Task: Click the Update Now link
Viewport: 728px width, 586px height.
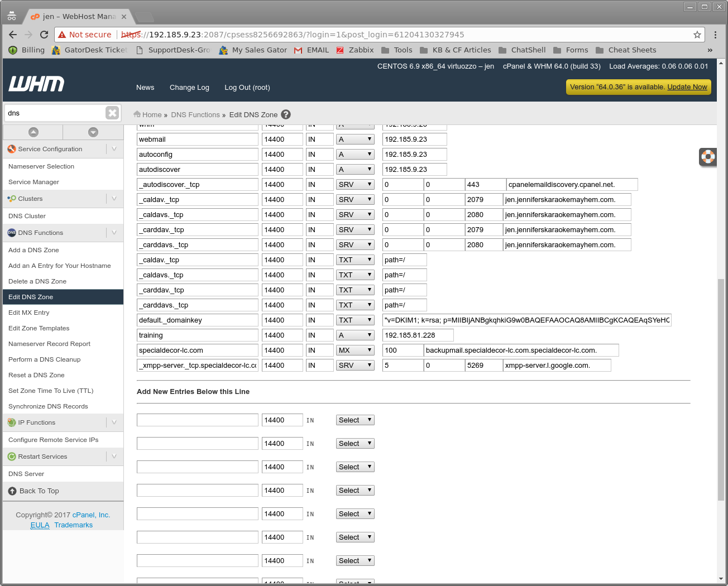Action: pos(687,87)
